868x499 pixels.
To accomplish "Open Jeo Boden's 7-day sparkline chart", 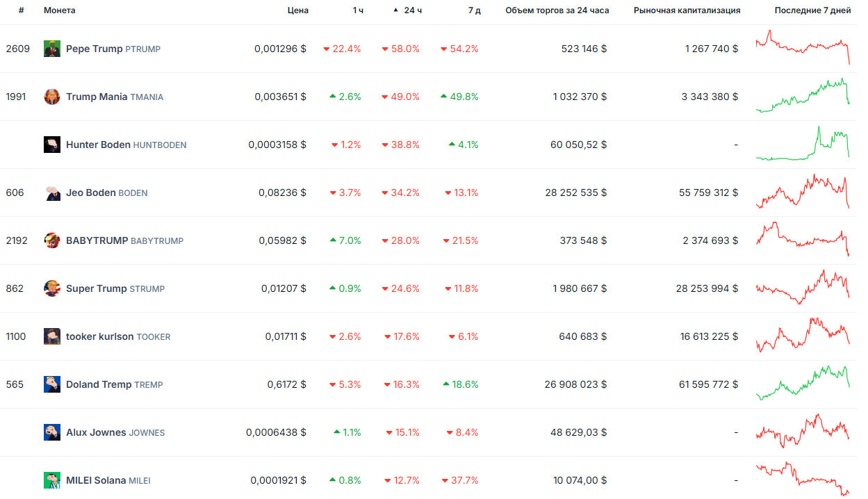I will pyautogui.click(x=803, y=191).
